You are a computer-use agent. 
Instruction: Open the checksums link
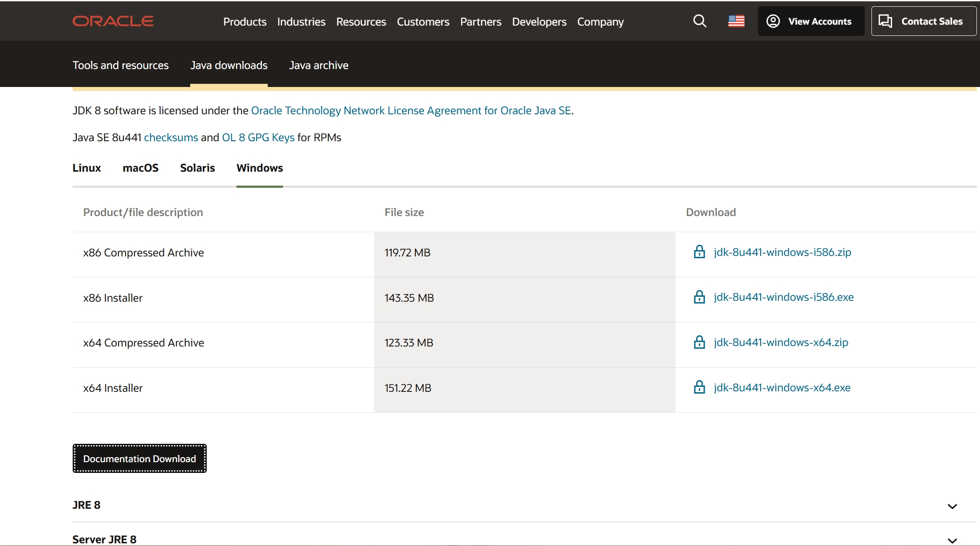click(x=171, y=138)
